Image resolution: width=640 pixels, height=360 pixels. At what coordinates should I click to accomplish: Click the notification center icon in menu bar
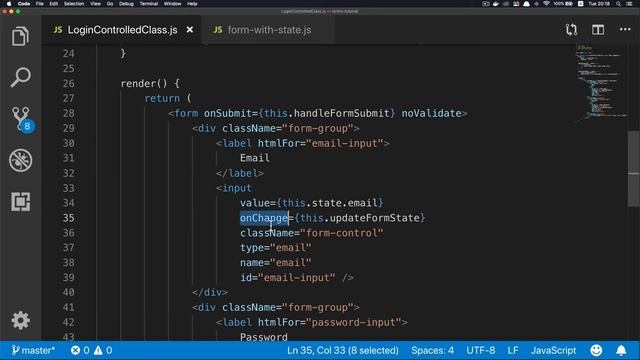pyautogui.click(x=630, y=4)
